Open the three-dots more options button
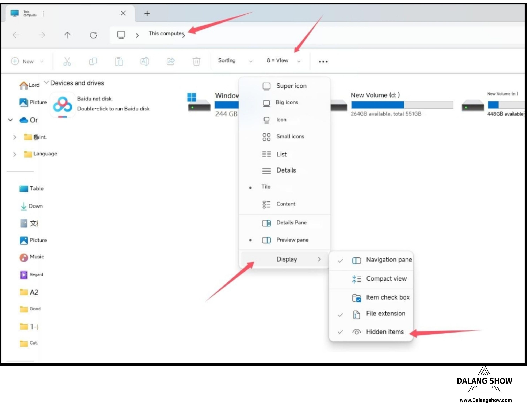 323,62
